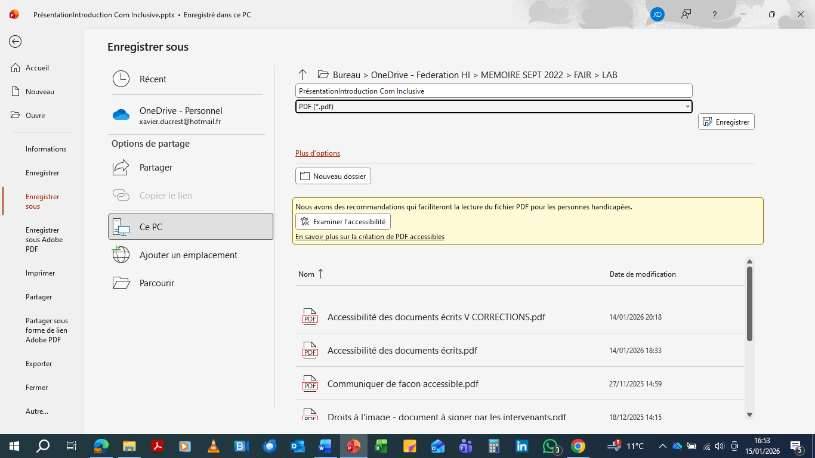815x458 pixels.
Task: Click Ajouter un emplacement
Action: tap(188, 255)
